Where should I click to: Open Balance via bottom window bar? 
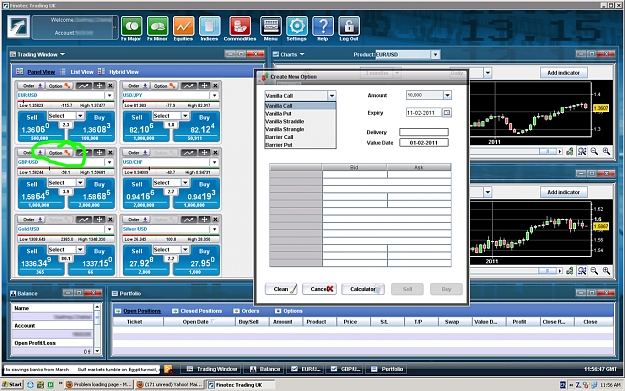point(265,369)
